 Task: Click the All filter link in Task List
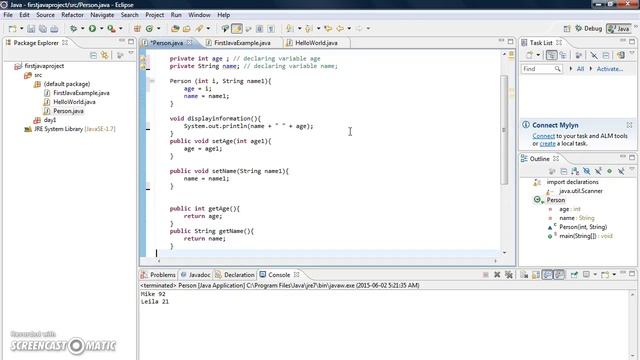pyautogui.click(x=580, y=69)
